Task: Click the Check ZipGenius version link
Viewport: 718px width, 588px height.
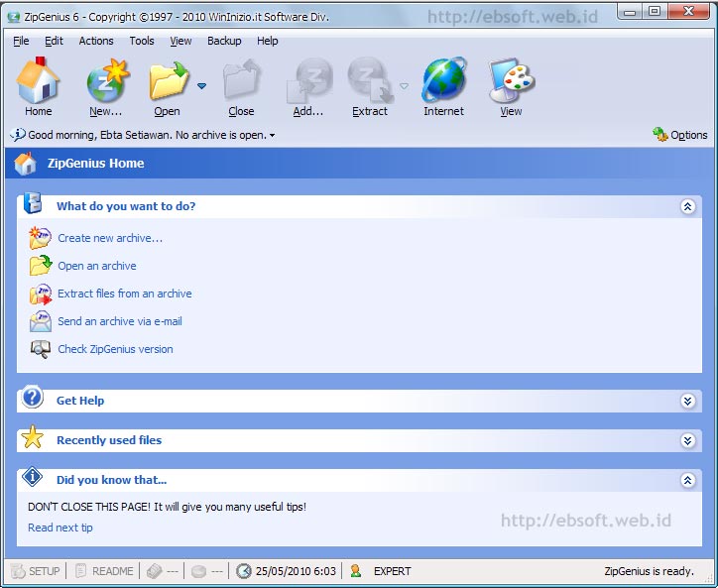Action: click(x=115, y=349)
